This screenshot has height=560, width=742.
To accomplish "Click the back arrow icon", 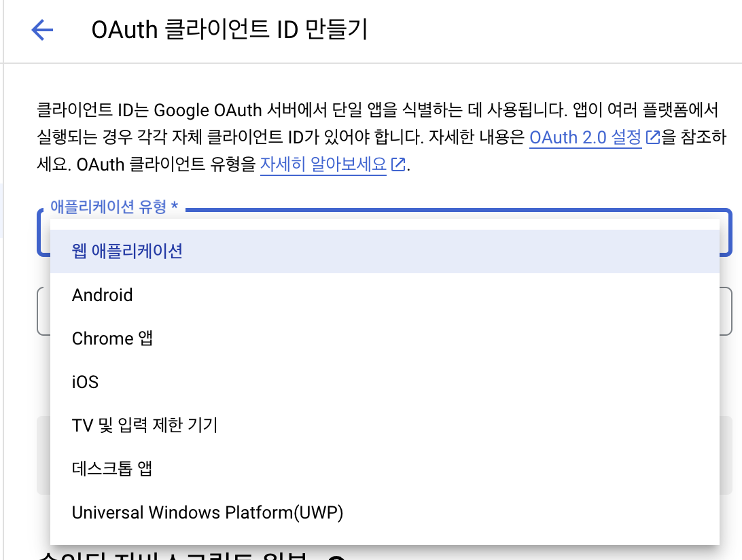I will pyautogui.click(x=42, y=31).
